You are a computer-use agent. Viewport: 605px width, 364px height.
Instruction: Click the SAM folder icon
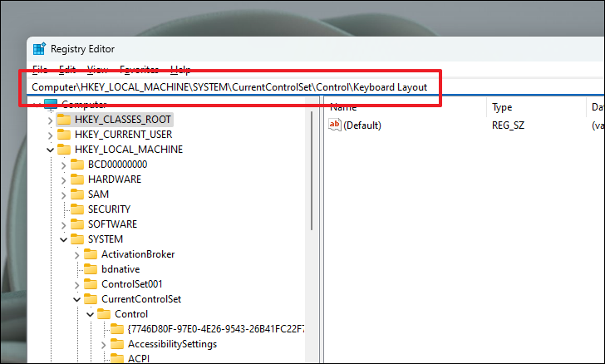(77, 194)
